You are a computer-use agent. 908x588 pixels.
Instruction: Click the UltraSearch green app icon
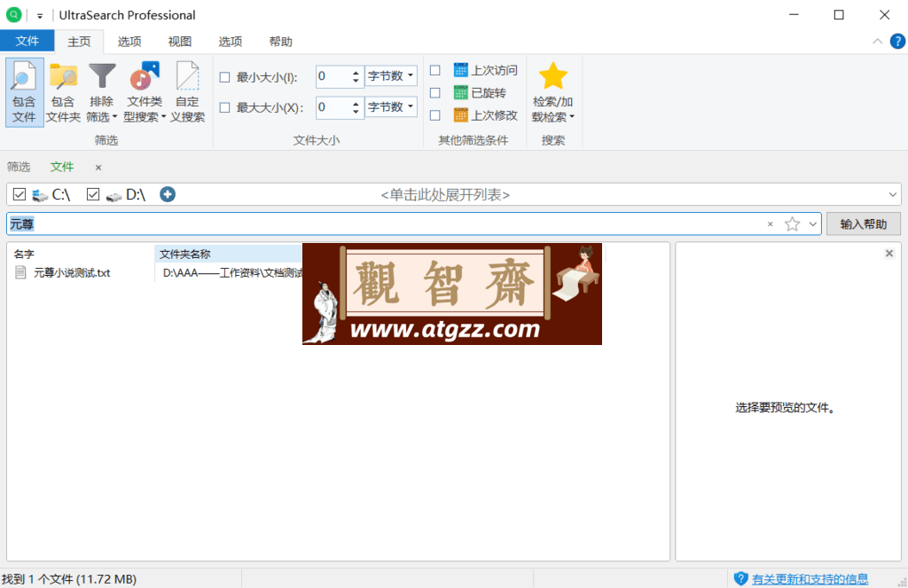pyautogui.click(x=13, y=14)
